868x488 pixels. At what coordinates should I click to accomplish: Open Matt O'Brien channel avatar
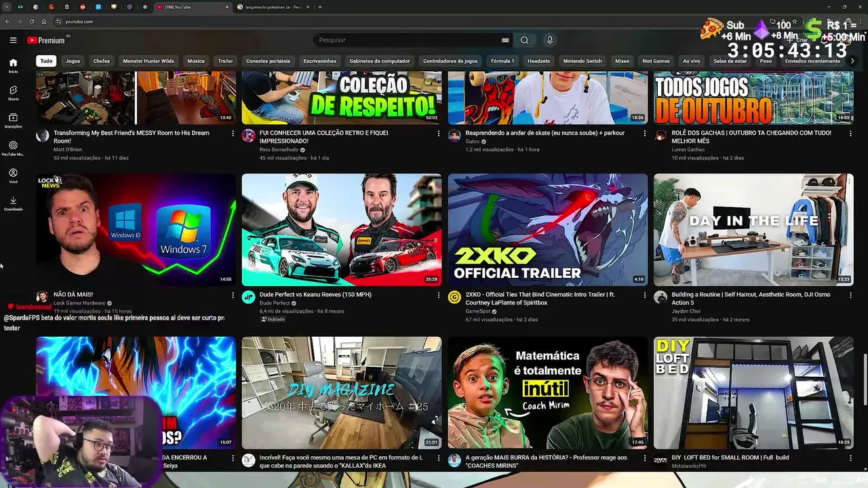[42, 136]
